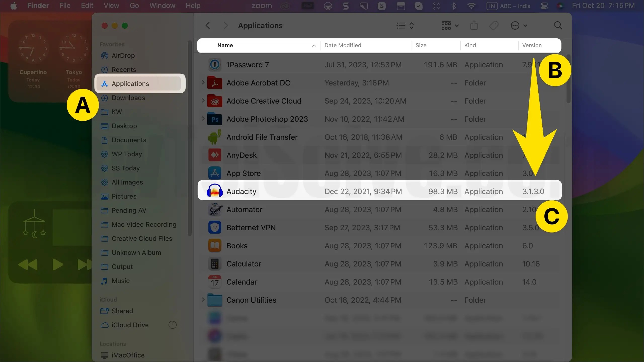644x362 pixels.
Task: Navigate back with the back arrow
Action: [x=208, y=25]
